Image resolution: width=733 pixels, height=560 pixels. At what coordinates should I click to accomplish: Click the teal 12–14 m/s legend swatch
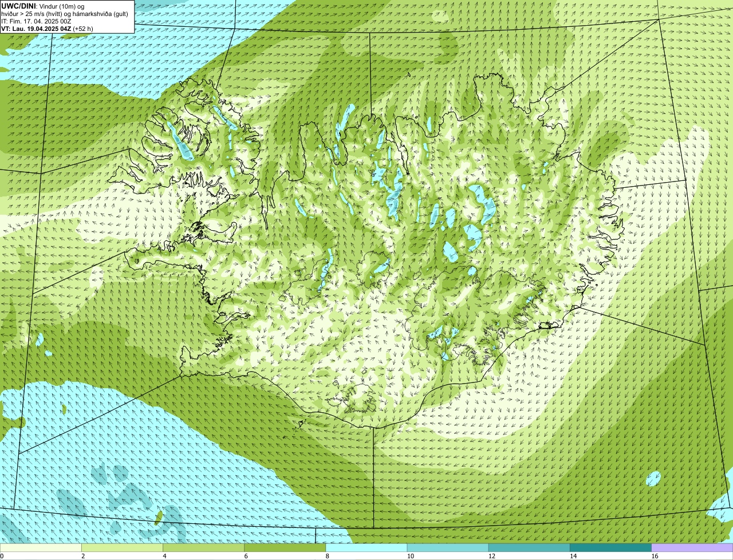point(529,547)
